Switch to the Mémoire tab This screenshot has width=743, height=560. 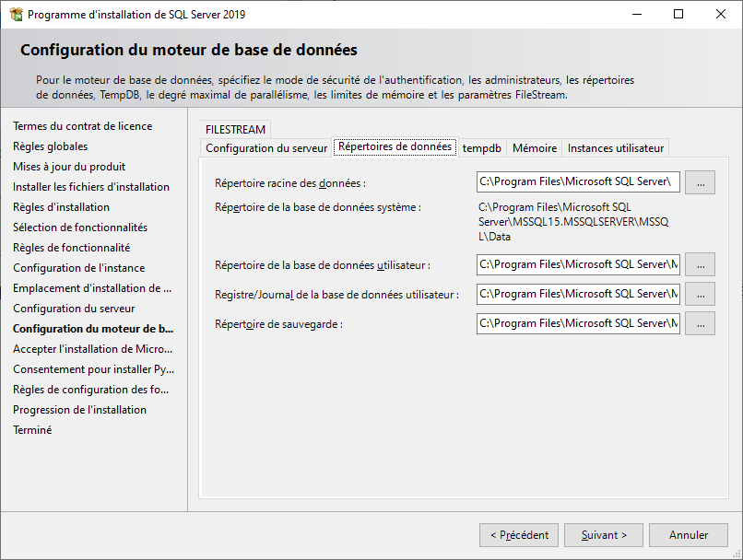pos(535,148)
